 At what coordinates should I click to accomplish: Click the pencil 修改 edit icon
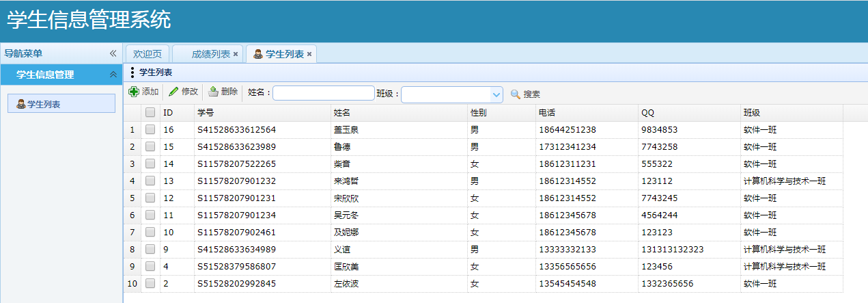point(173,92)
